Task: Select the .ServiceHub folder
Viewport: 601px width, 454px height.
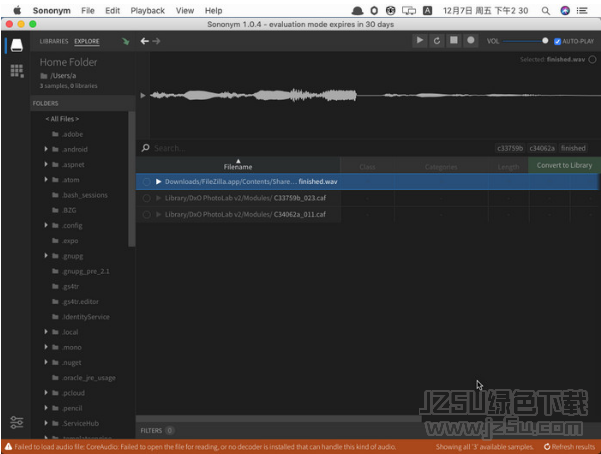Action: 80,423
